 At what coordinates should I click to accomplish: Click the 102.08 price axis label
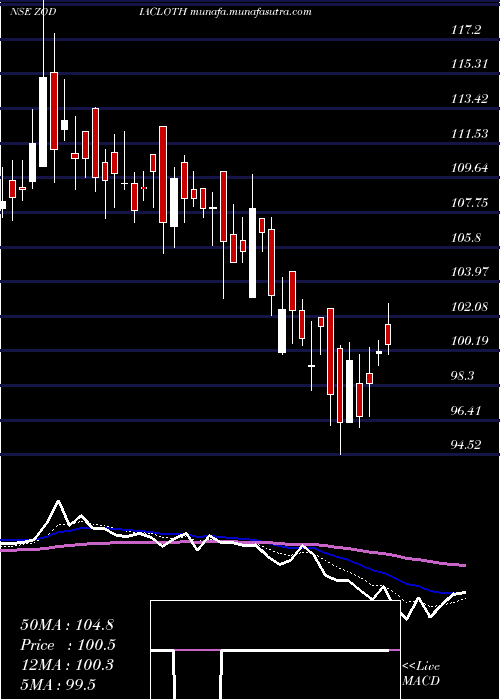tap(469, 307)
